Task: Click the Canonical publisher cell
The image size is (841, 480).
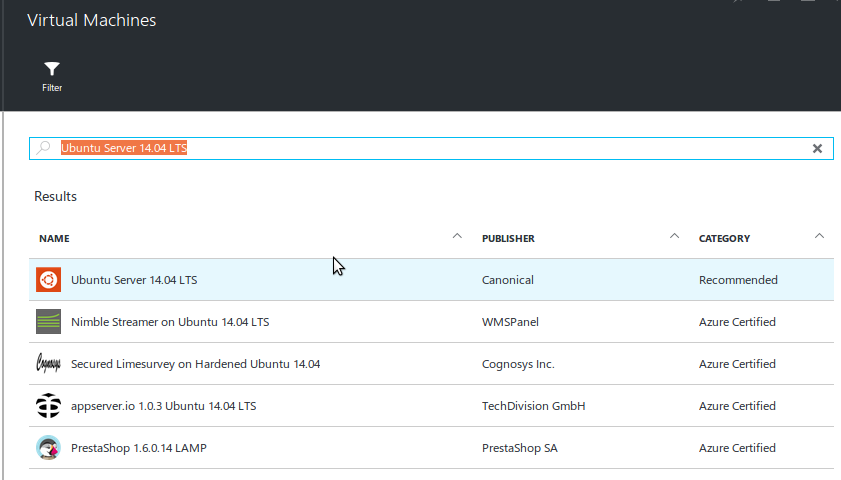Action: pyautogui.click(x=507, y=280)
